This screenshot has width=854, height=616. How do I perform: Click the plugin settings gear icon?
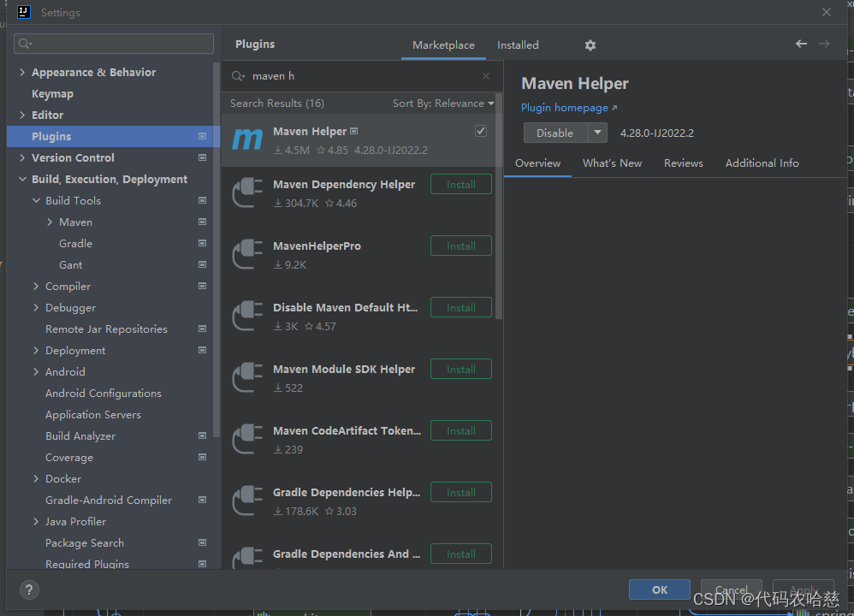[x=590, y=45]
